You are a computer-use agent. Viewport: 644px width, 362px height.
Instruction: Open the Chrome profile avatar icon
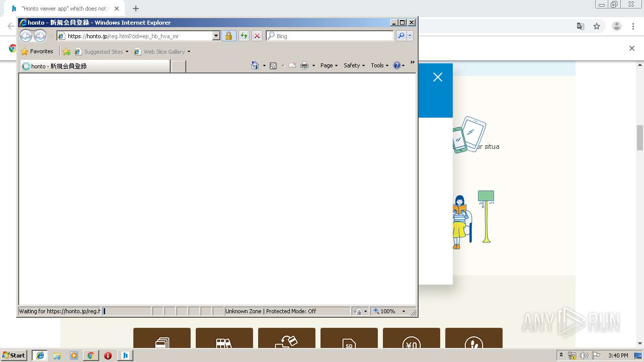pyautogui.click(x=617, y=26)
